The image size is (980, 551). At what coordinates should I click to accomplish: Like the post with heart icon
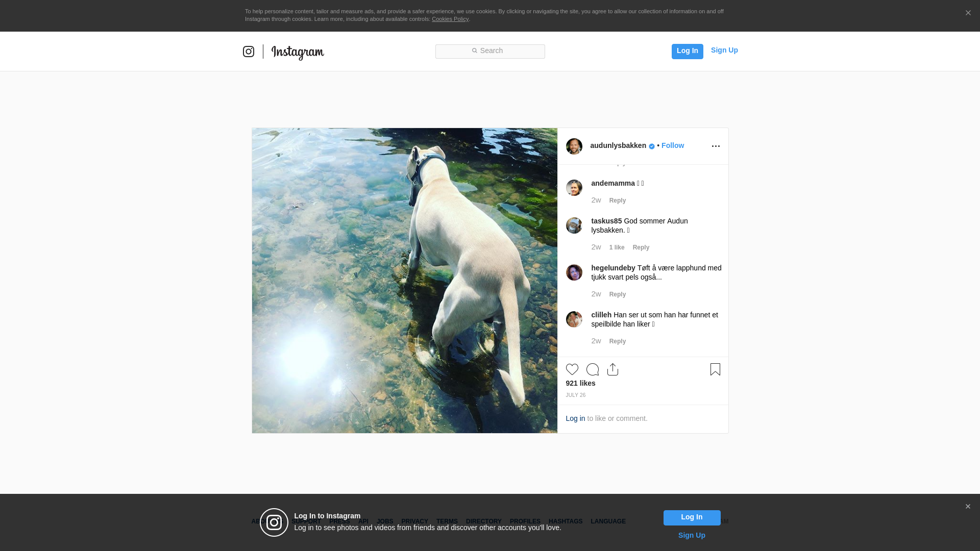[x=572, y=369]
